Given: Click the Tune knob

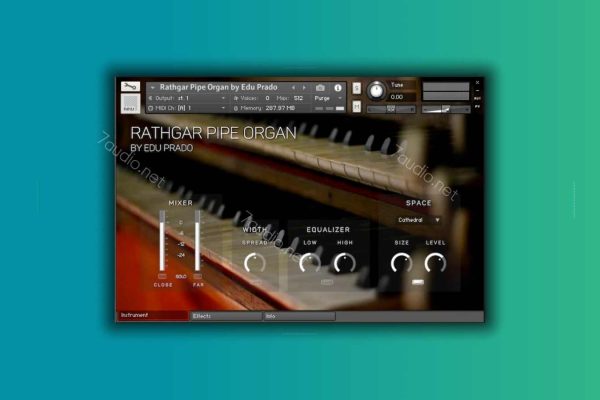Looking at the screenshot, I should (x=377, y=91).
